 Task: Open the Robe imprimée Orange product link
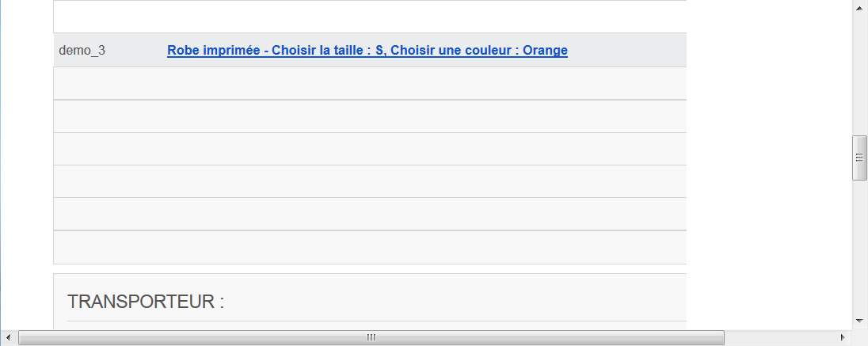point(367,51)
